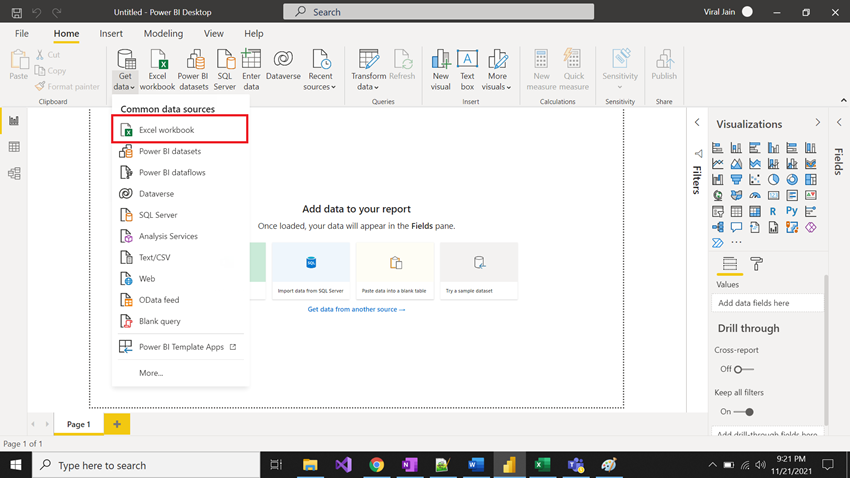Choose Power BI dataflows in the list
This screenshot has width=850, height=478.
coord(180,172)
